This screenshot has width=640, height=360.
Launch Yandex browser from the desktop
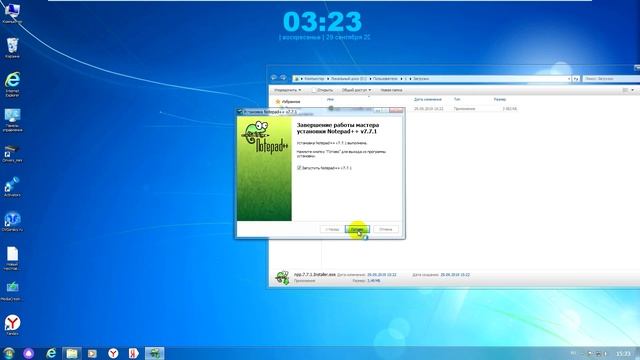[12, 325]
